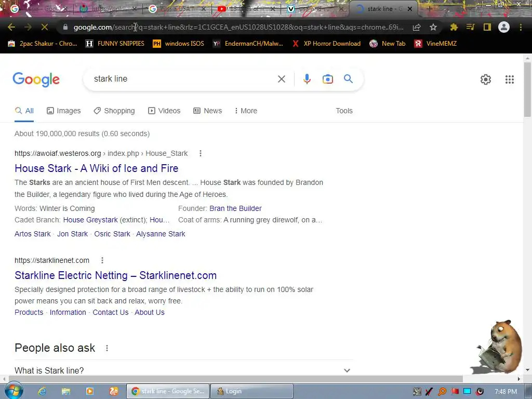Viewport: 532px width, 399px height.
Task: Switch to the YouTube tab
Action: point(246,9)
